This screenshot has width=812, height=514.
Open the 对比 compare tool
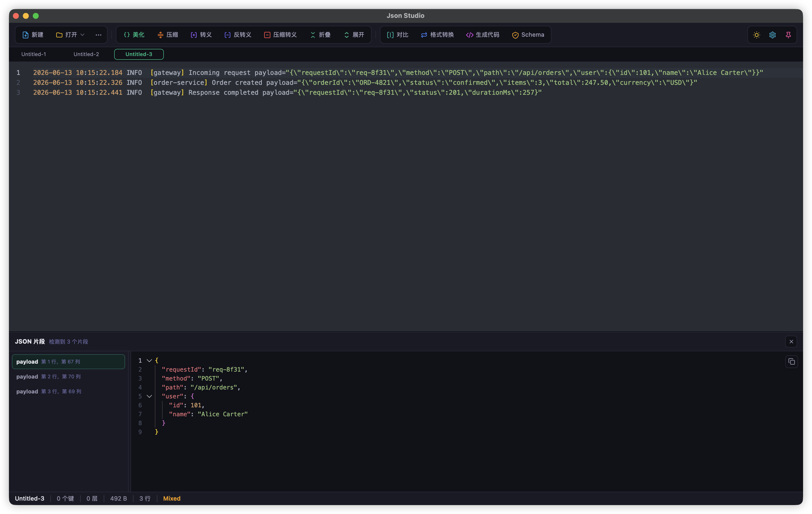(398, 35)
